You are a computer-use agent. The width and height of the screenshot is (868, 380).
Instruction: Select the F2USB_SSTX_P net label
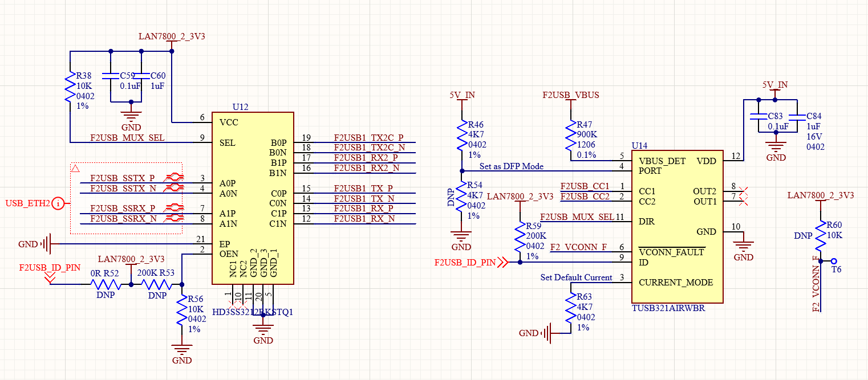122,178
